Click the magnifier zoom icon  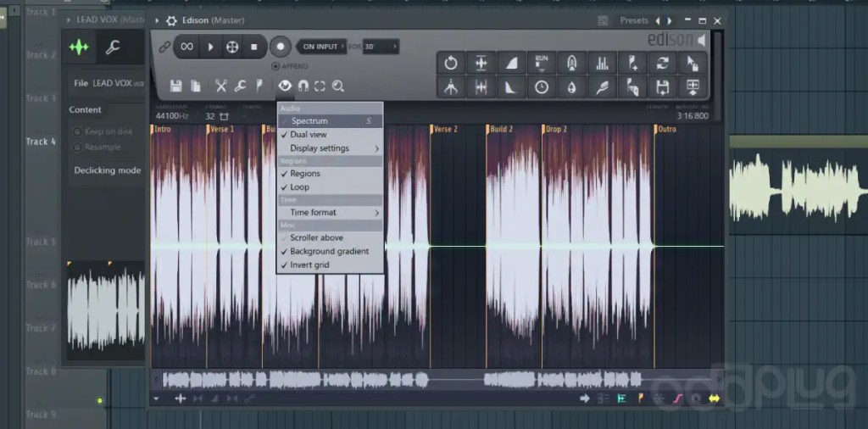pyautogui.click(x=337, y=86)
